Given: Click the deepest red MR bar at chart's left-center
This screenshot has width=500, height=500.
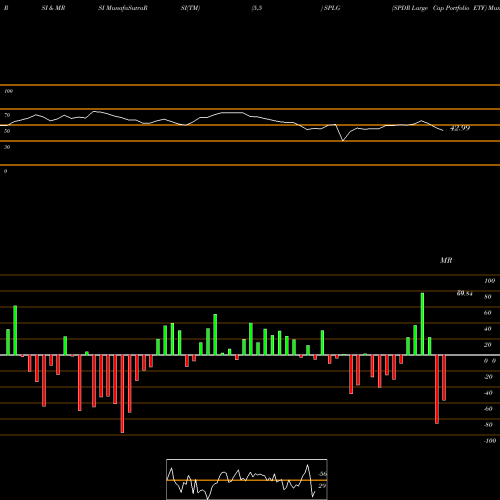Looking at the screenshot, I should (x=122, y=394).
